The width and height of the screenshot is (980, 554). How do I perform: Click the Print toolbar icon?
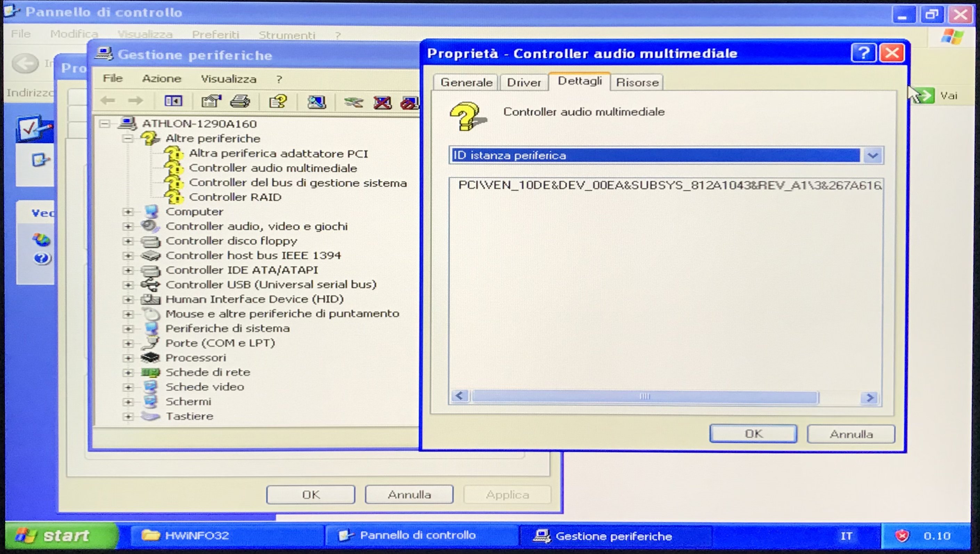240,101
